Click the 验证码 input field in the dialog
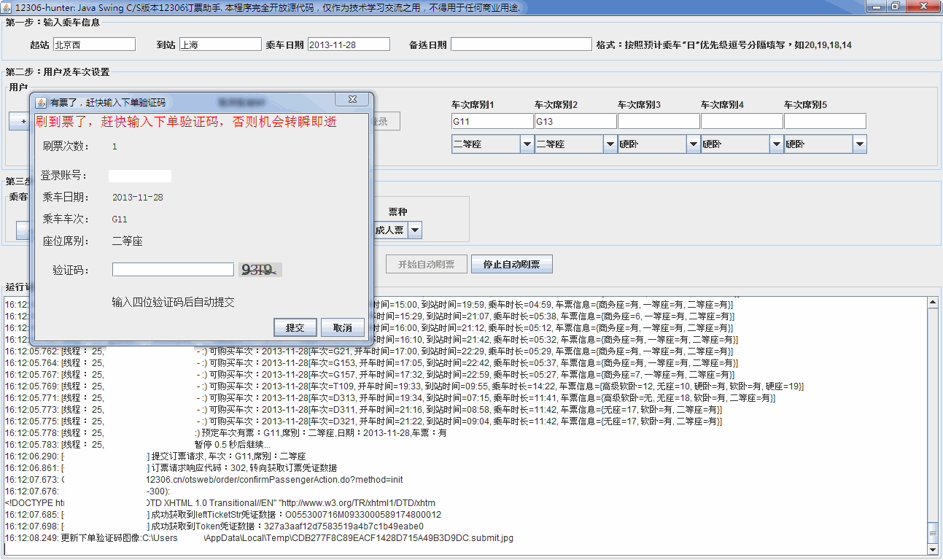943x560 pixels. pos(173,270)
